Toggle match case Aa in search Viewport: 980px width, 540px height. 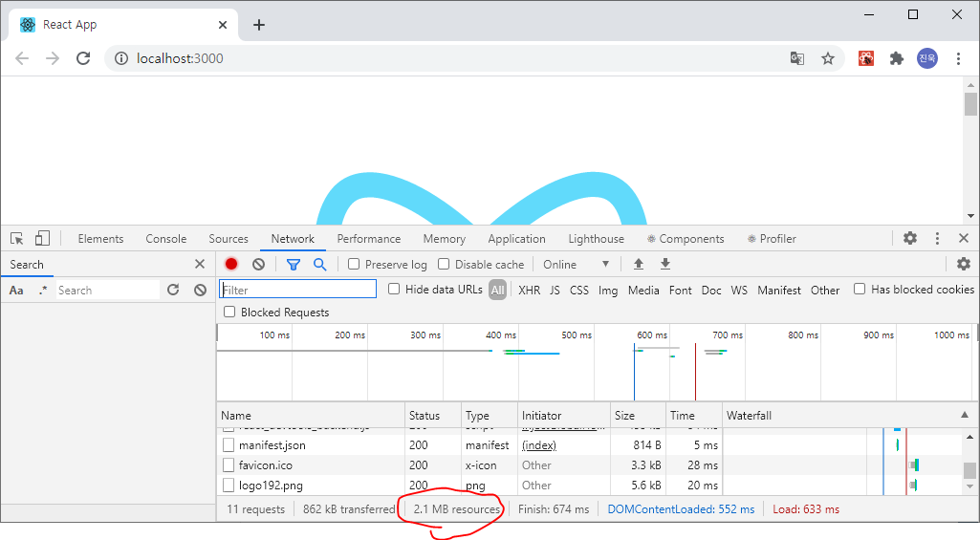(x=16, y=291)
